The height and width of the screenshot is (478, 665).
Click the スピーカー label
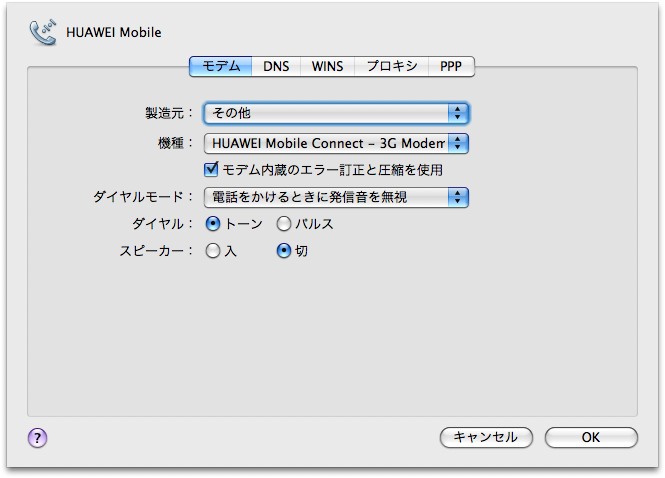coord(156,251)
